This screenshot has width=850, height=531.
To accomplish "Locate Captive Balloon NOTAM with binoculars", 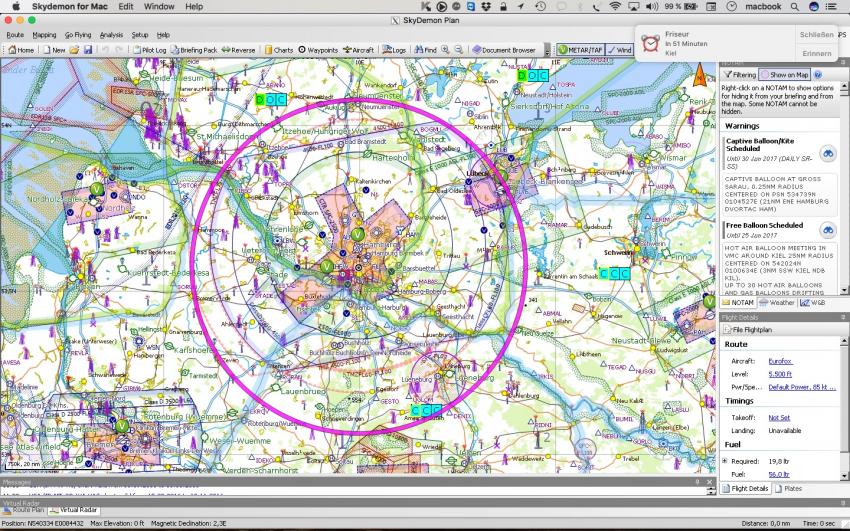I will 828,154.
